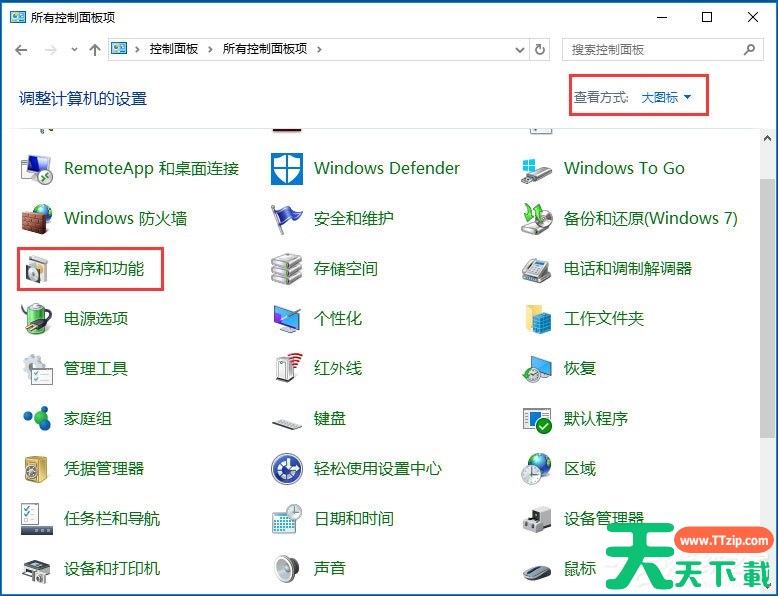Click the 电源选项 battery icon
The image size is (778, 596).
coord(37,319)
